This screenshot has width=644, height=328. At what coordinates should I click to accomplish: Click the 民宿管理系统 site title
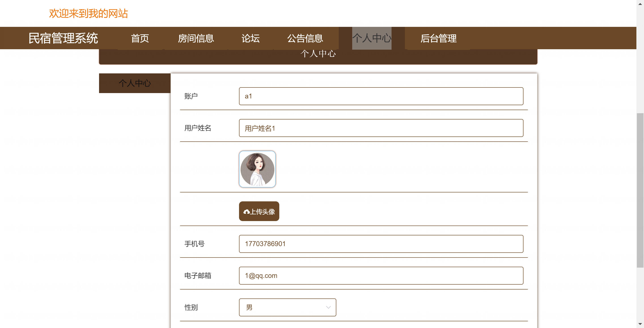(63, 38)
